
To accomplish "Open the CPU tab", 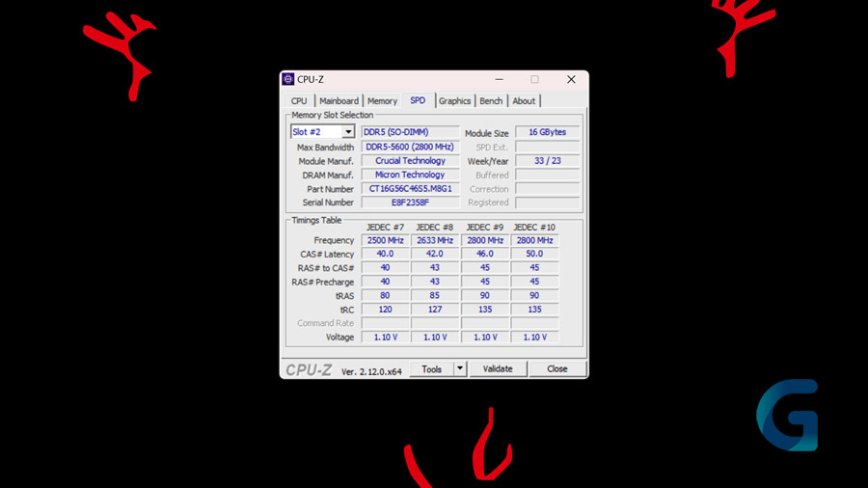I will [x=299, y=100].
